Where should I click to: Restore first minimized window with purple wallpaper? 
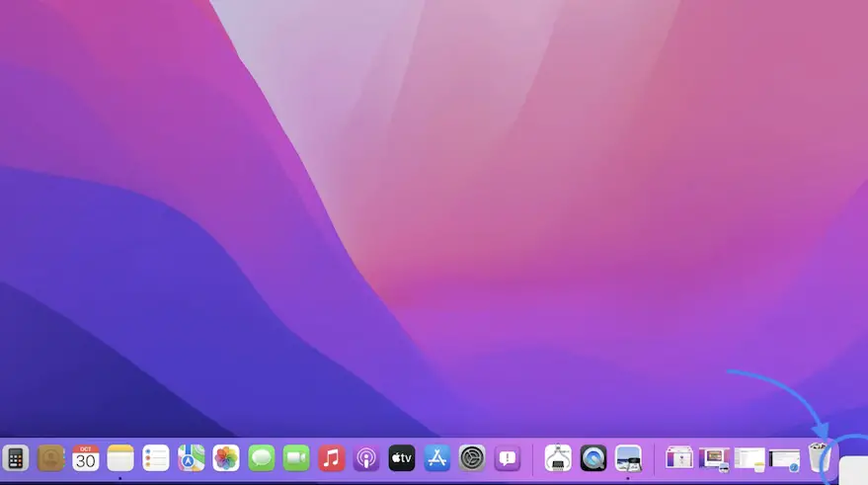pyautogui.click(x=679, y=458)
